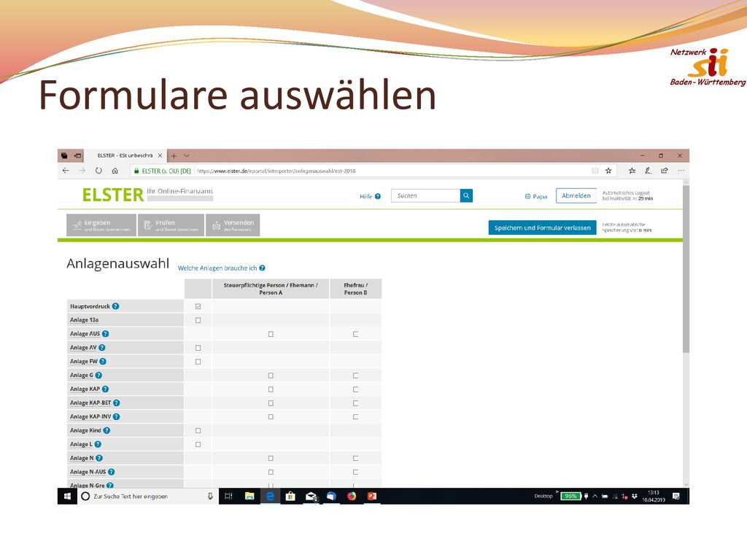Open the Edge add notes pen tool
The image size is (747, 560).
649,171
